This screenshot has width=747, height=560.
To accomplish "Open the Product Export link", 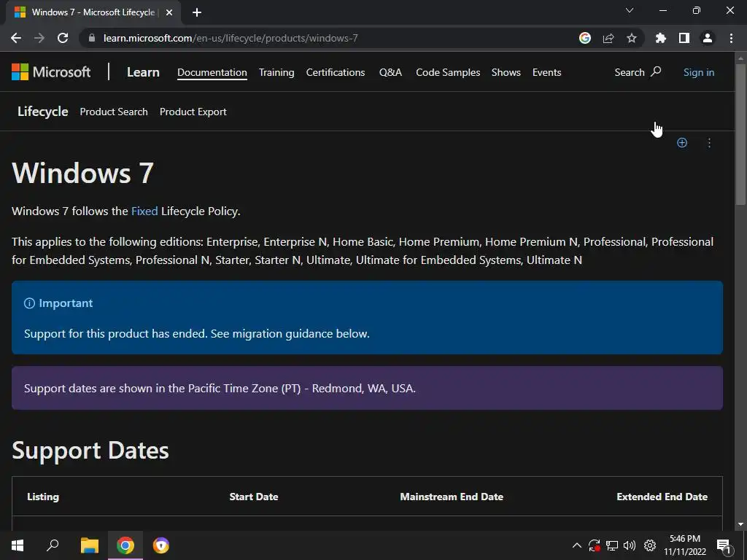I will click(x=193, y=112).
